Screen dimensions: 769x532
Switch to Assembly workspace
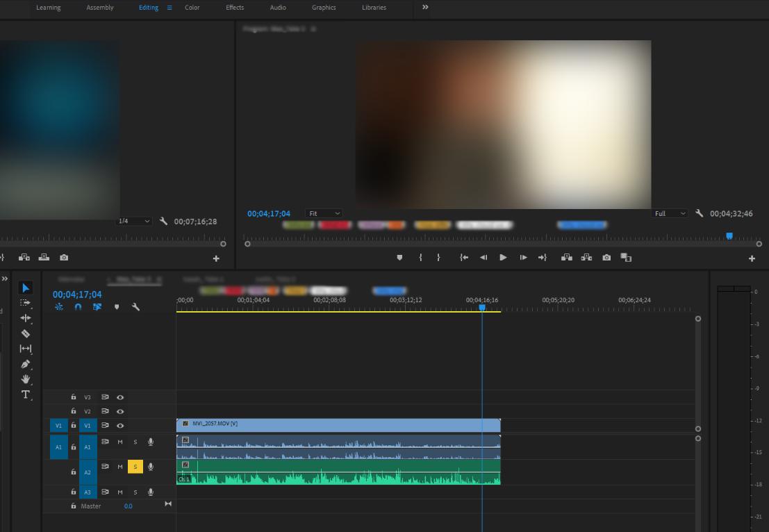tap(100, 8)
